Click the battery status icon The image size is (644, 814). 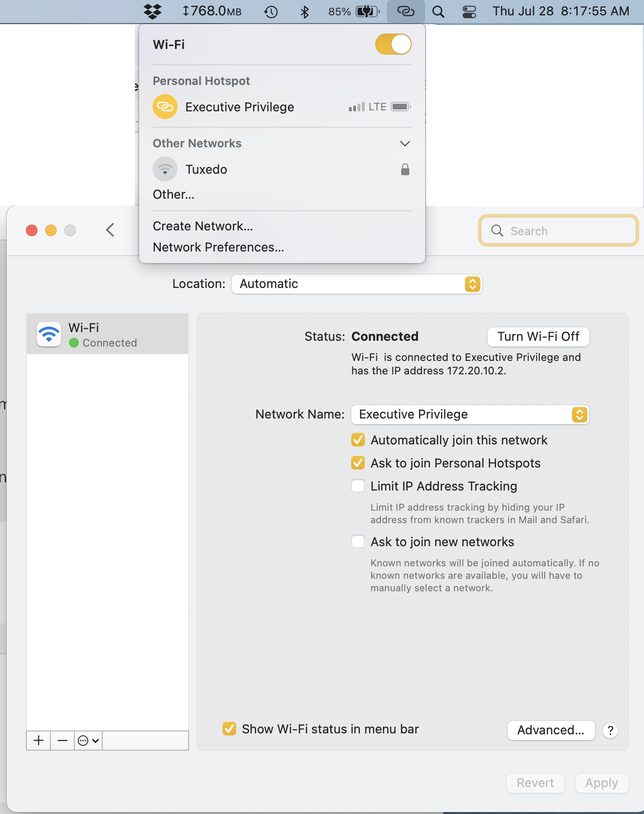point(367,12)
